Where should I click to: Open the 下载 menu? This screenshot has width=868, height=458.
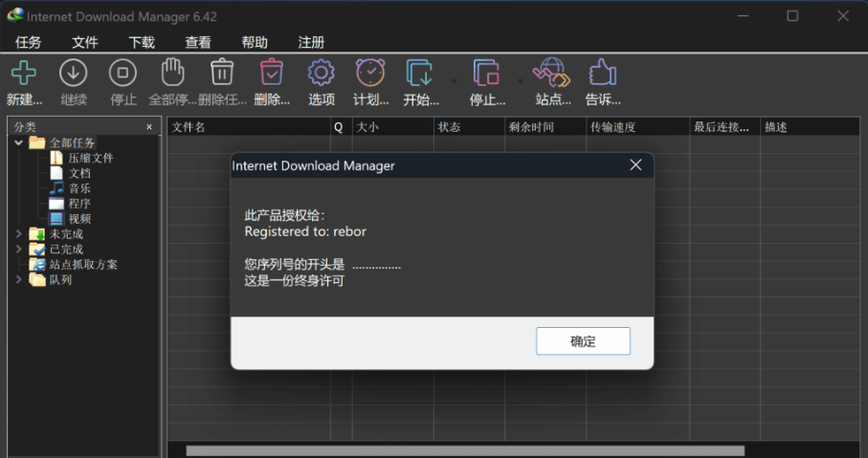click(x=142, y=42)
